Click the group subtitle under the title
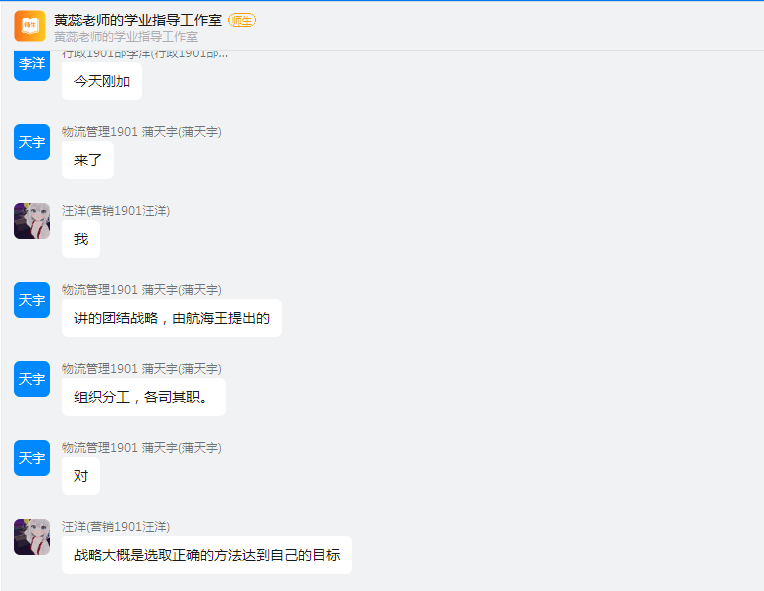The height and width of the screenshot is (591, 764). click(x=126, y=37)
